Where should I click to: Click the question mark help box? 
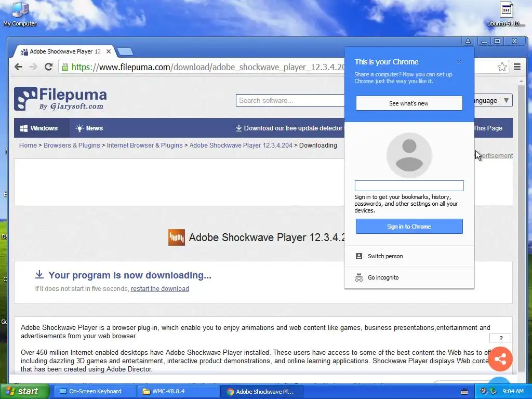point(500,338)
